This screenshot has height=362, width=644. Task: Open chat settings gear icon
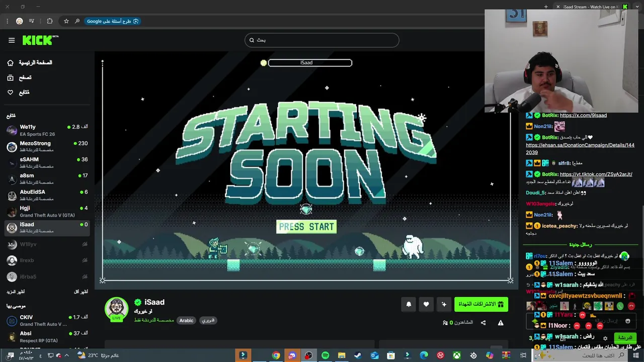coord(605,338)
